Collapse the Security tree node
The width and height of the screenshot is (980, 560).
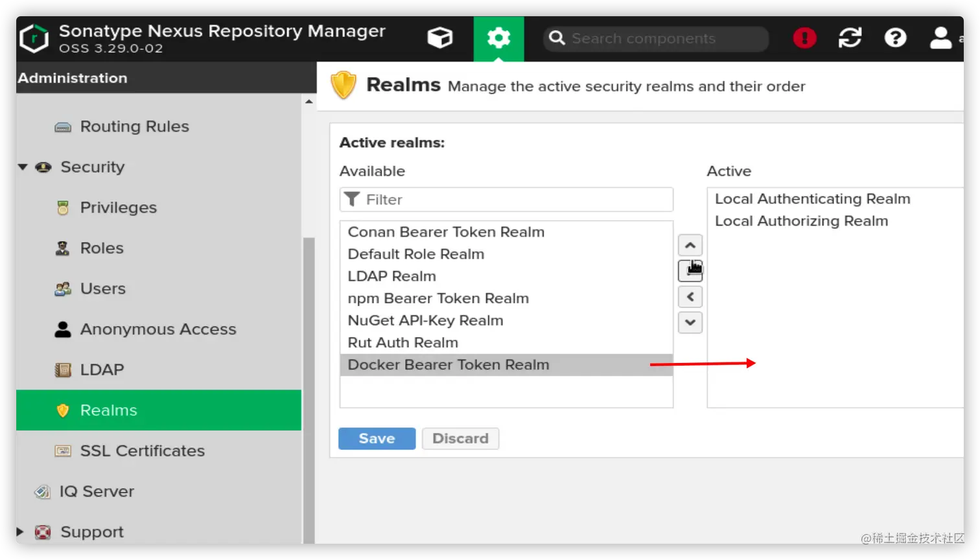[x=23, y=167]
